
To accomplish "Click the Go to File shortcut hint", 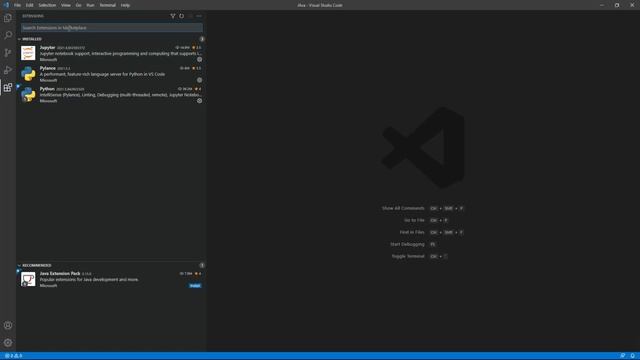I will [426, 220].
